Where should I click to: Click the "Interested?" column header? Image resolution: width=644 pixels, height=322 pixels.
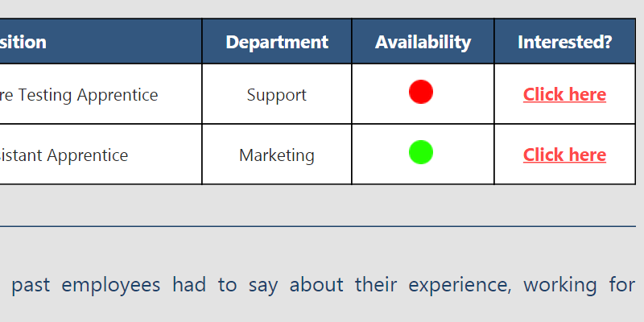[564, 42]
